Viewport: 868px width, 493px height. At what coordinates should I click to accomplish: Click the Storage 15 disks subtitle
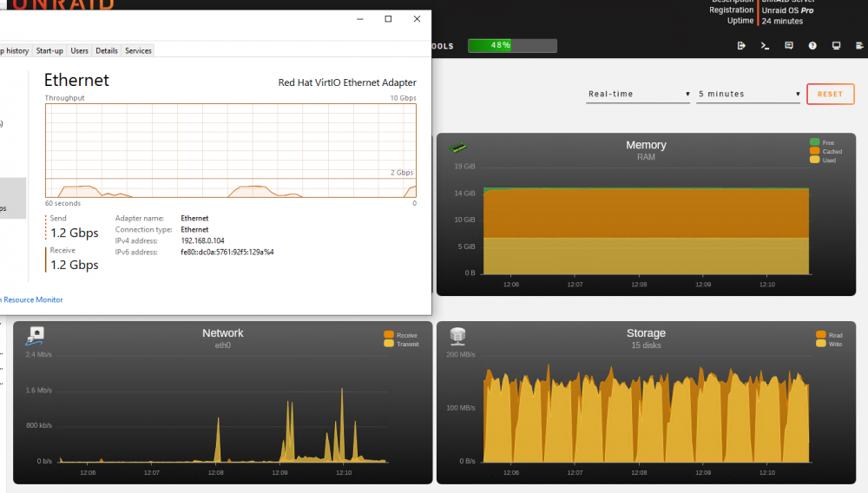[x=646, y=345]
